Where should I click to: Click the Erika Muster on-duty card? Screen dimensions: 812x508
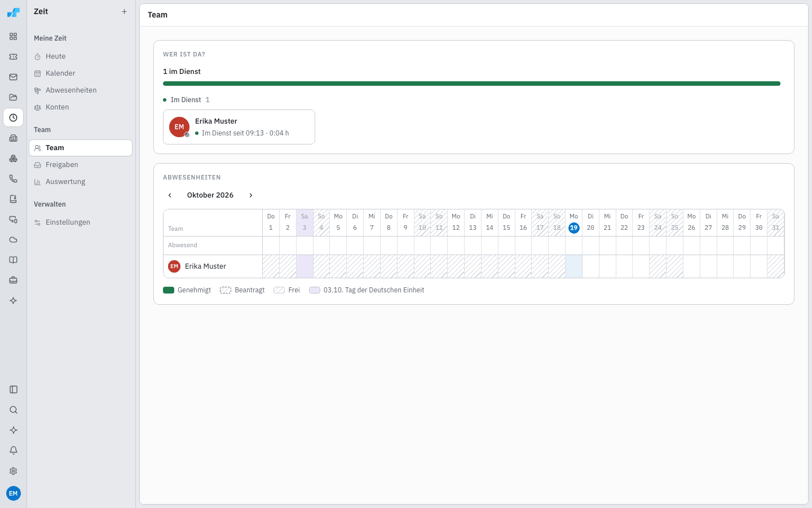click(239, 127)
